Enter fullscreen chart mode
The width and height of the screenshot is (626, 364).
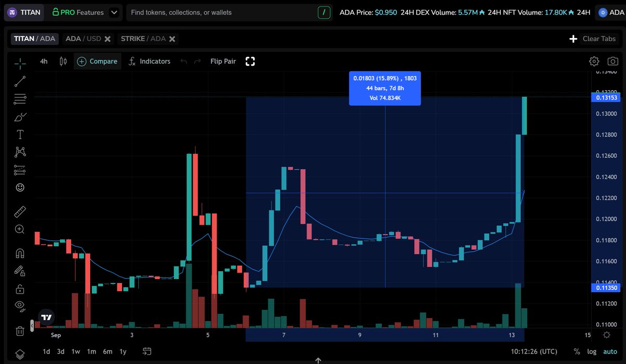coord(250,61)
